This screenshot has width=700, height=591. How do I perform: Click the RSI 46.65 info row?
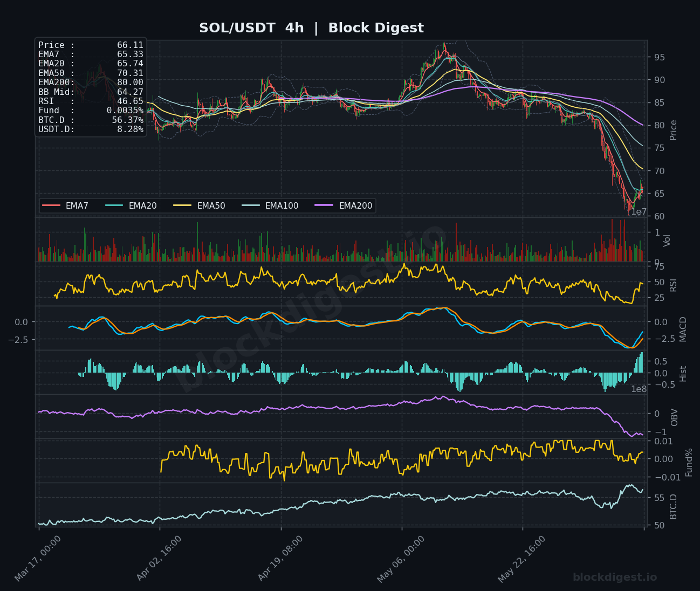click(91, 101)
